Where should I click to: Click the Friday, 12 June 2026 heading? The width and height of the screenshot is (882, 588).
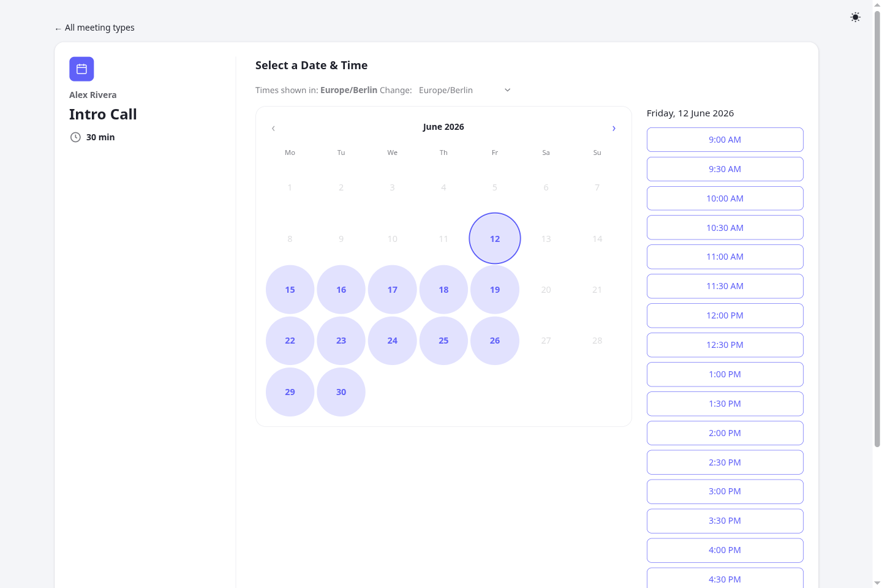690,113
